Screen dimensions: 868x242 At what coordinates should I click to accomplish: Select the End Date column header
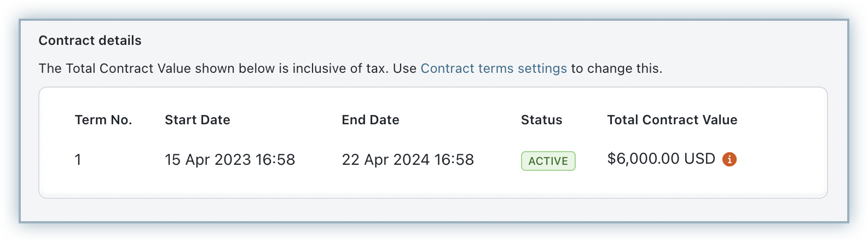pos(371,120)
